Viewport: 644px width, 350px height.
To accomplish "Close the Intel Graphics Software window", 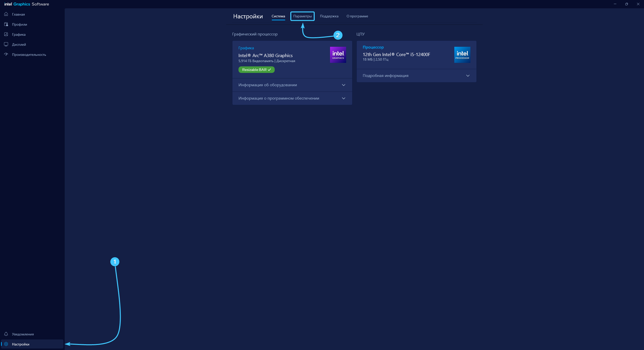I will point(638,4).
